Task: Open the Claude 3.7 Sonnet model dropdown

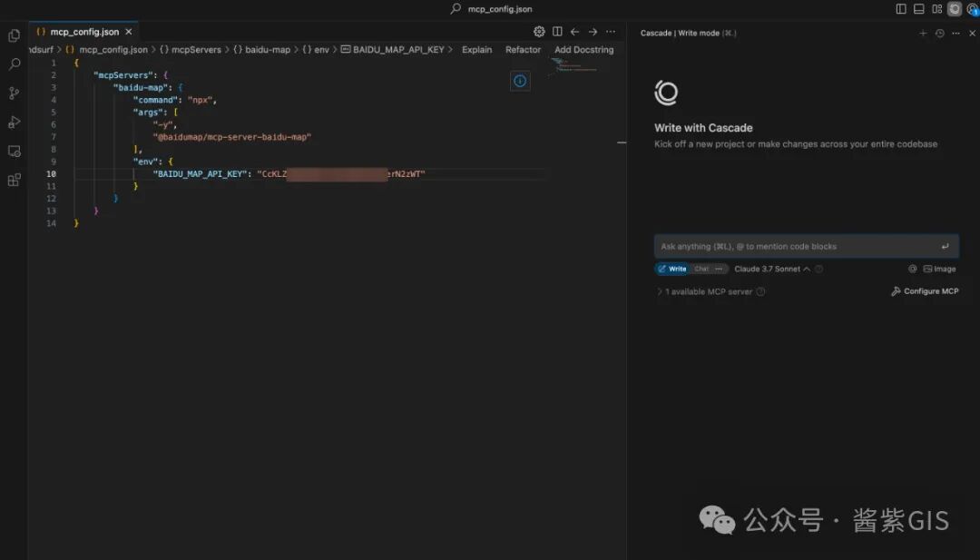Action: point(772,269)
